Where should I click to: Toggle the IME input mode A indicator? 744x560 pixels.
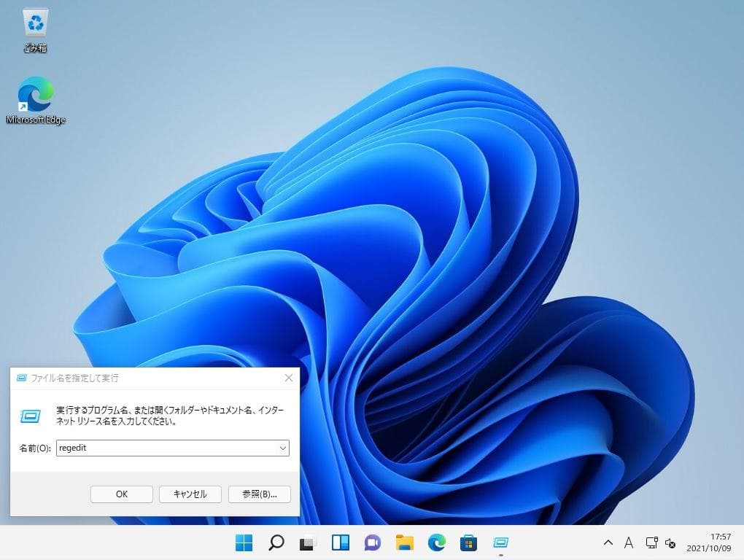pos(629,543)
